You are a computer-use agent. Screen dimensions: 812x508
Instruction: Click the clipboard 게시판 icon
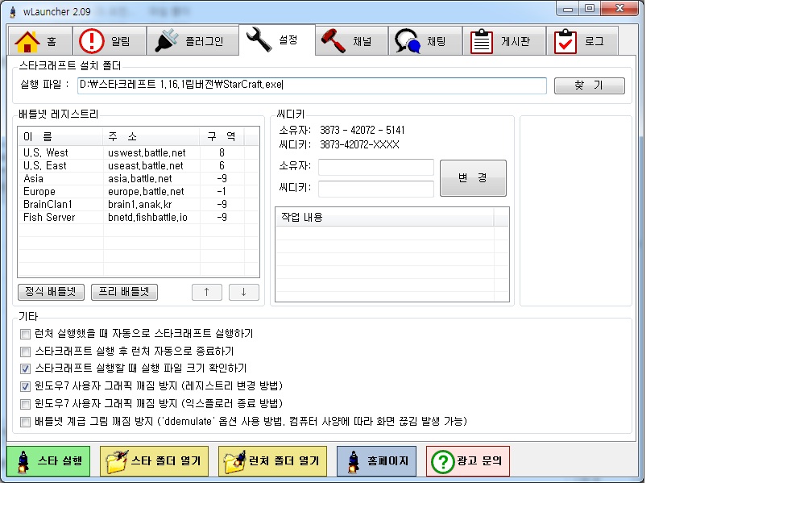click(x=481, y=41)
